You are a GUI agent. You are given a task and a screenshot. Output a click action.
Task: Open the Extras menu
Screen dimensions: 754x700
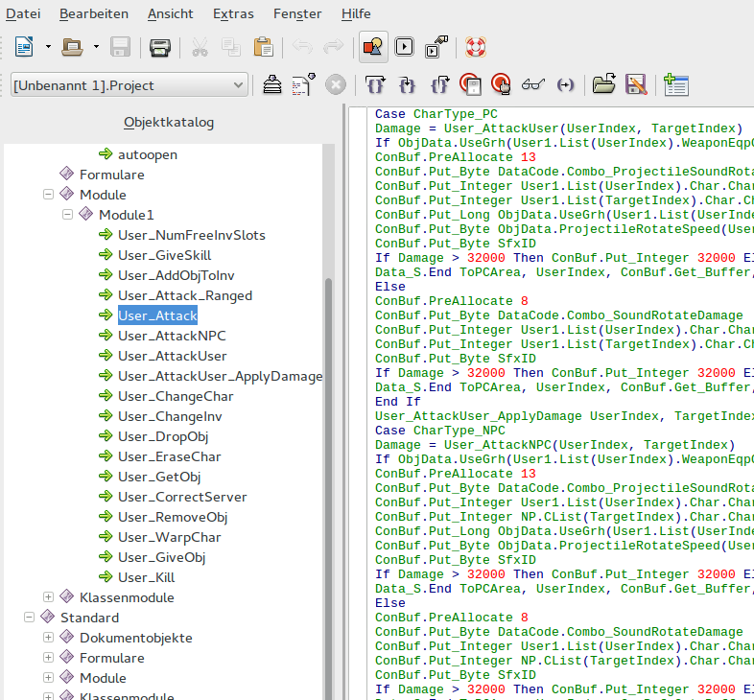click(233, 14)
